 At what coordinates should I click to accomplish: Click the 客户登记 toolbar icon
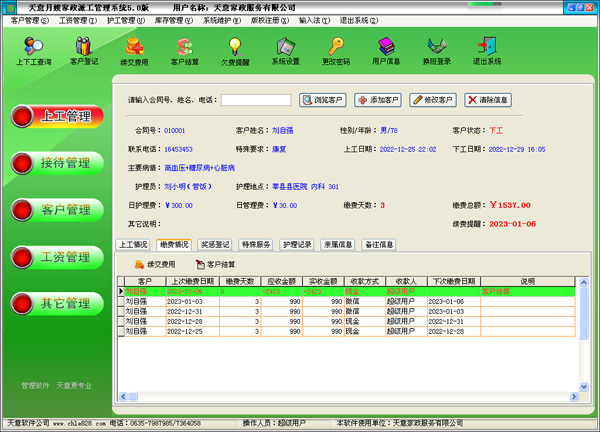[84, 50]
